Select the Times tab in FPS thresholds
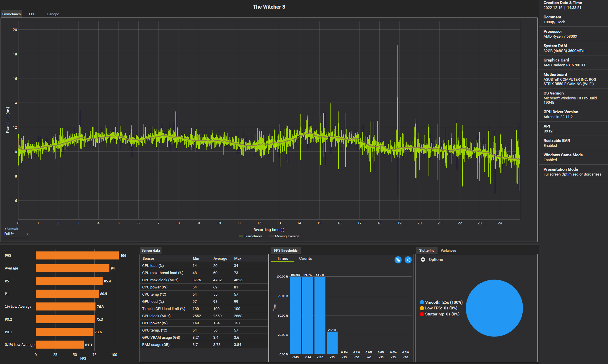 coord(282,258)
